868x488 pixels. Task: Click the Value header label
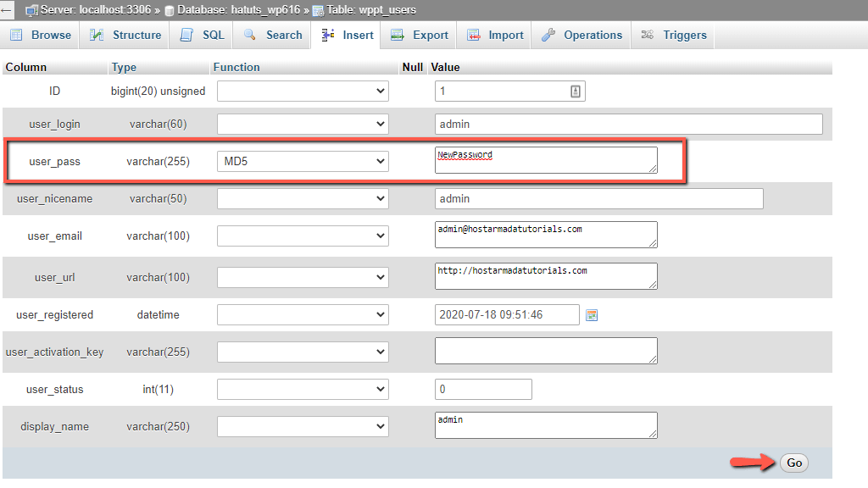(446, 68)
